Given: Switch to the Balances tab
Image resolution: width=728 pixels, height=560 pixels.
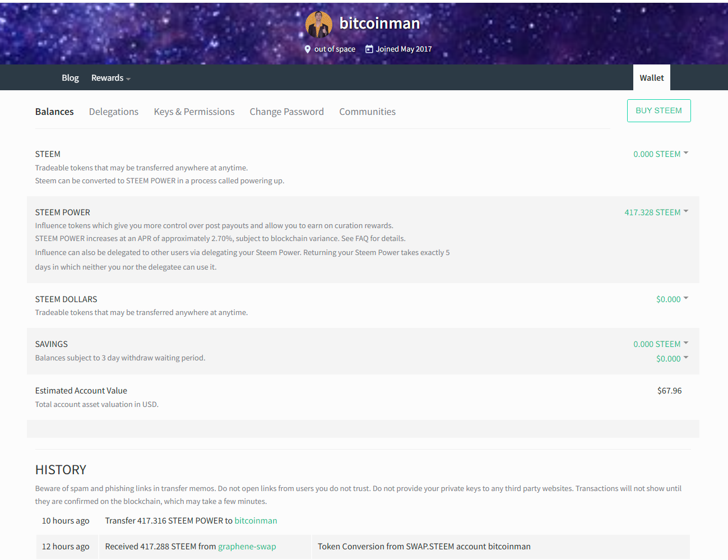Looking at the screenshot, I should (54, 112).
